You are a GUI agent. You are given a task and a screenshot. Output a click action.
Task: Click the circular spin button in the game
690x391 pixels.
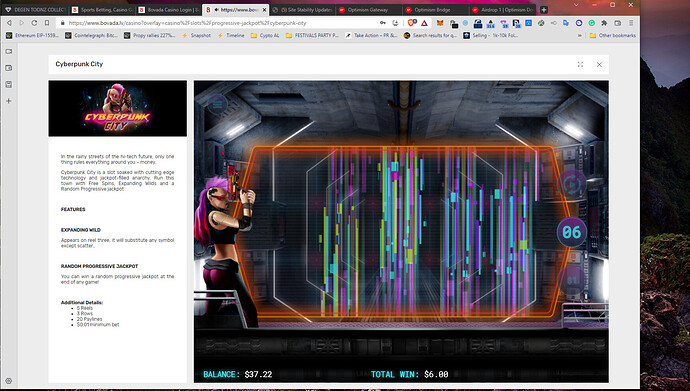click(x=572, y=184)
